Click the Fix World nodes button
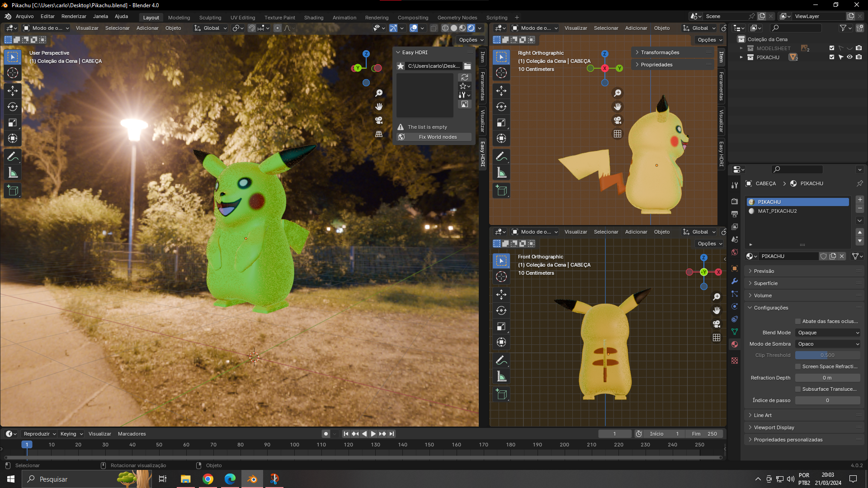The width and height of the screenshot is (868, 488). pos(434,137)
